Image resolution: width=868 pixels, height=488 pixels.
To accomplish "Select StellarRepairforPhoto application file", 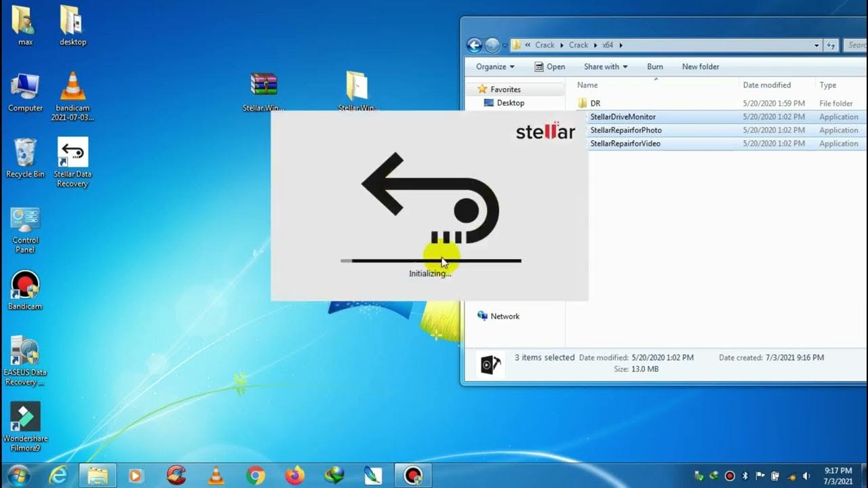I will tap(720, 130).
